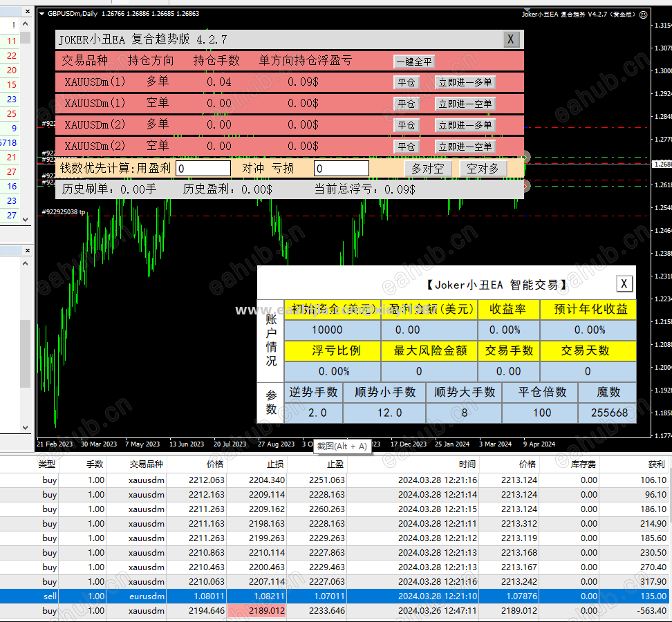This screenshot has height=622, width=672.
Task: Select the order with profit 230.50
Action: tap(336, 553)
